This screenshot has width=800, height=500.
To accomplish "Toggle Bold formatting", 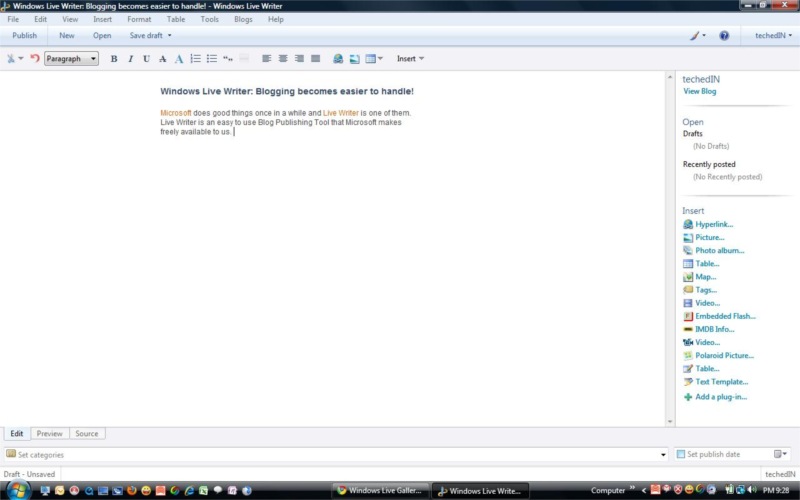I will 114,59.
